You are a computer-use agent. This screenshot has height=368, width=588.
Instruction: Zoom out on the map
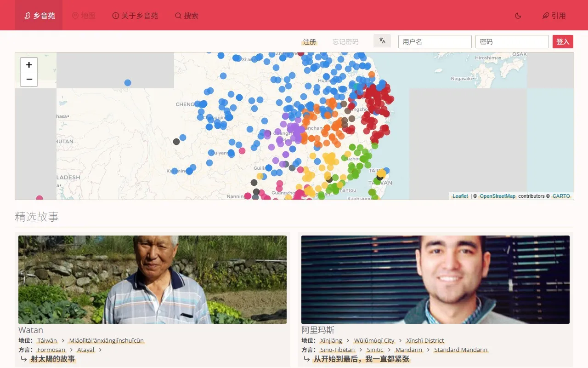[x=29, y=79]
